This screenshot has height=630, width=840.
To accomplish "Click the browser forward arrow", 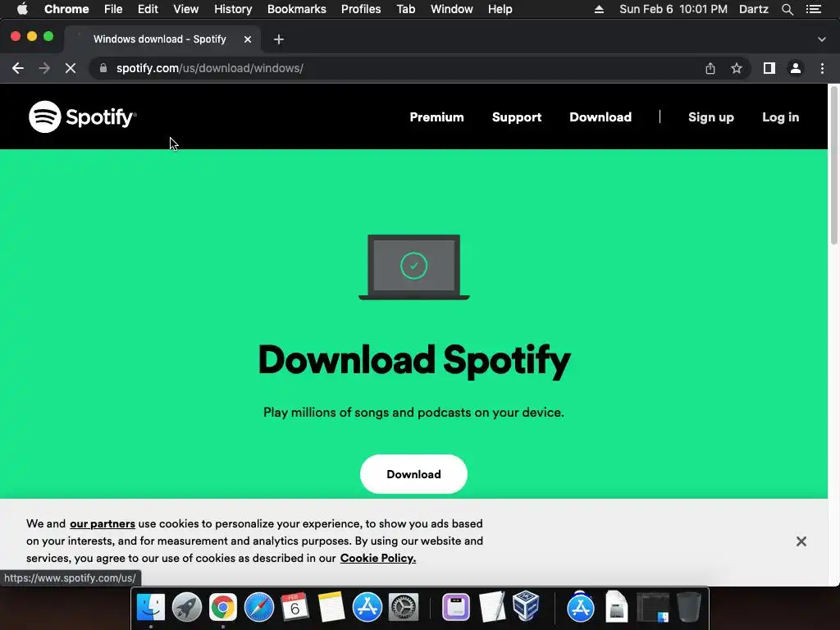I will click(x=44, y=68).
